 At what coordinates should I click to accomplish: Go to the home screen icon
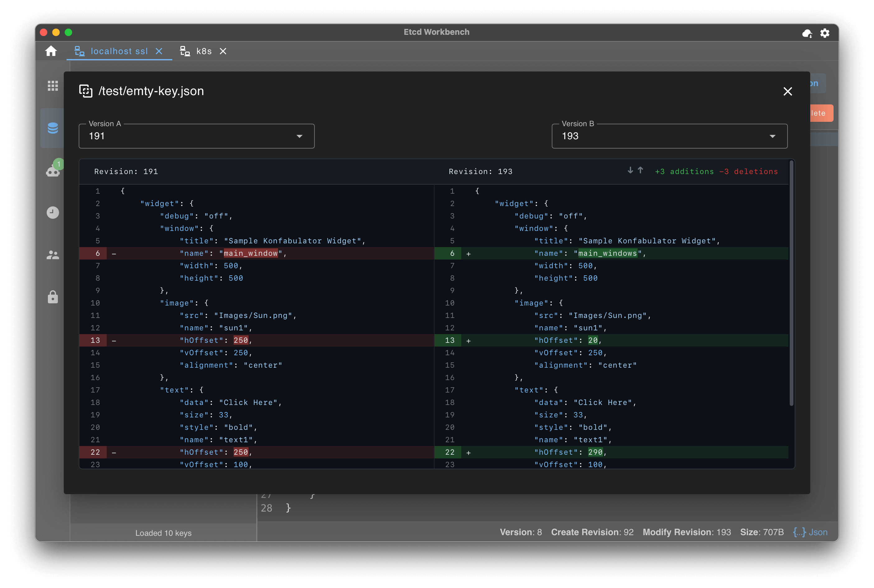click(x=51, y=51)
